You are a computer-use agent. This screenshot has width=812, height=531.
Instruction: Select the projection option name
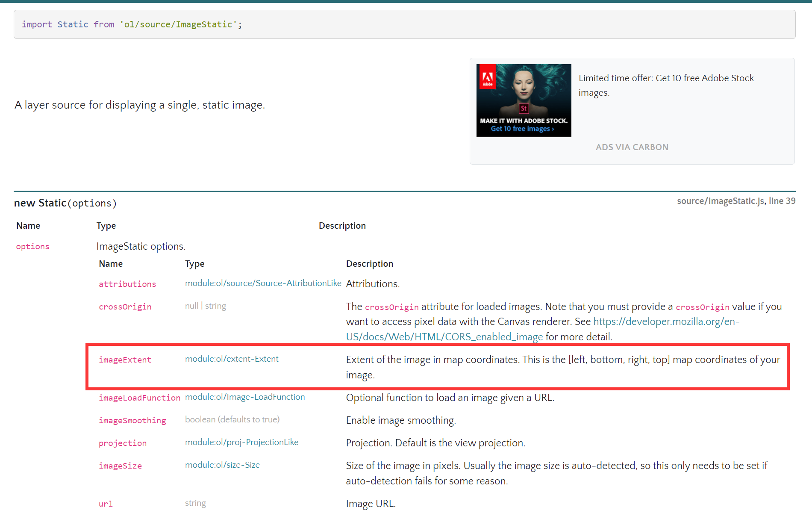click(123, 443)
